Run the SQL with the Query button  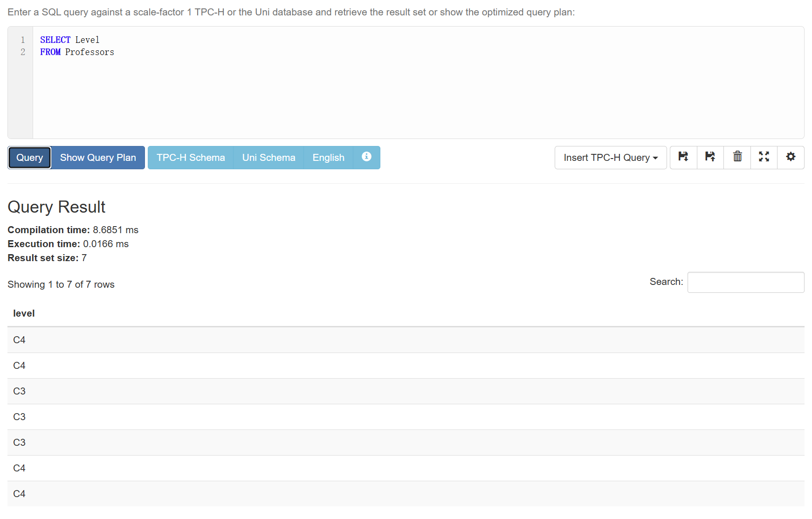[x=29, y=158]
